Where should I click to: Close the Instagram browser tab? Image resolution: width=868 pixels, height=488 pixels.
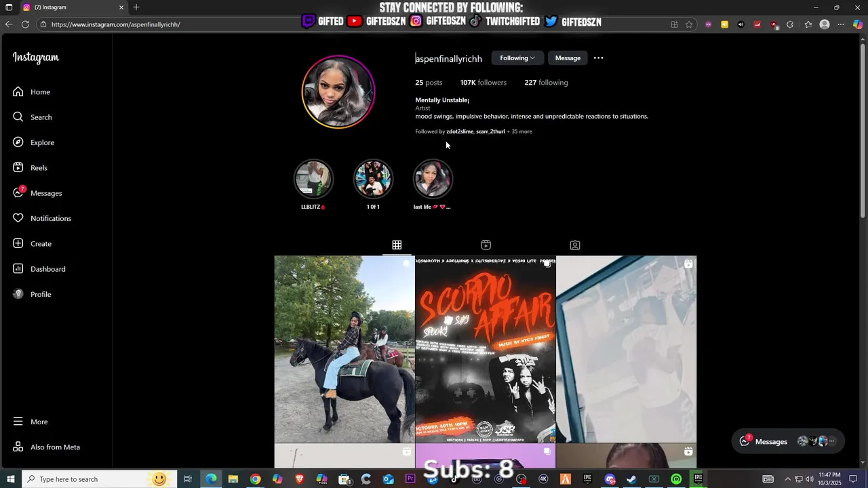(x=121, y=7)
